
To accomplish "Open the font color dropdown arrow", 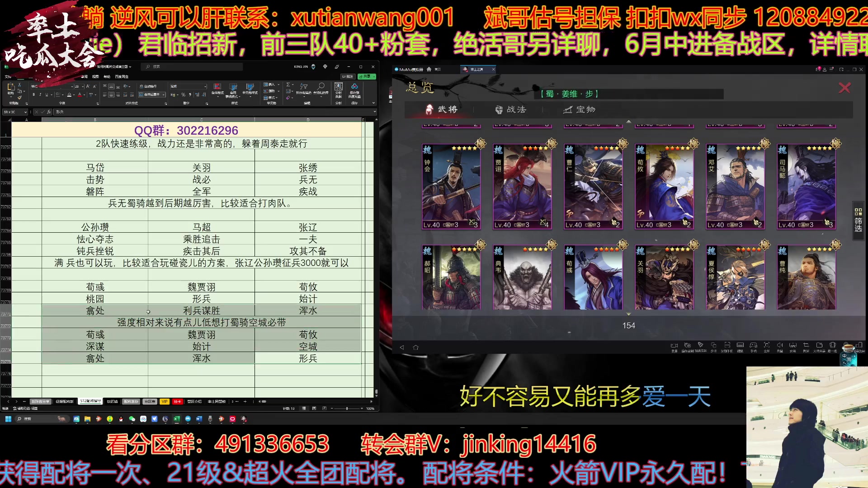I will point(84,95).
